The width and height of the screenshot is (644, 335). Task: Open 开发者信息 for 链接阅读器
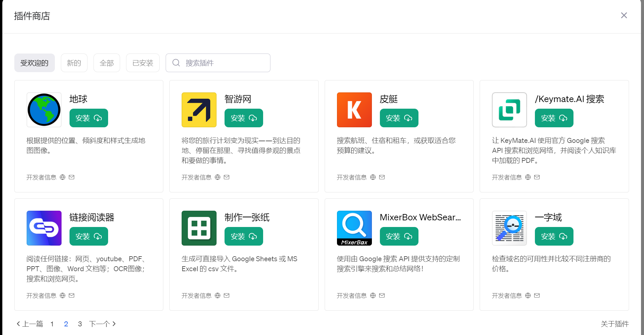tap(41, 295)
